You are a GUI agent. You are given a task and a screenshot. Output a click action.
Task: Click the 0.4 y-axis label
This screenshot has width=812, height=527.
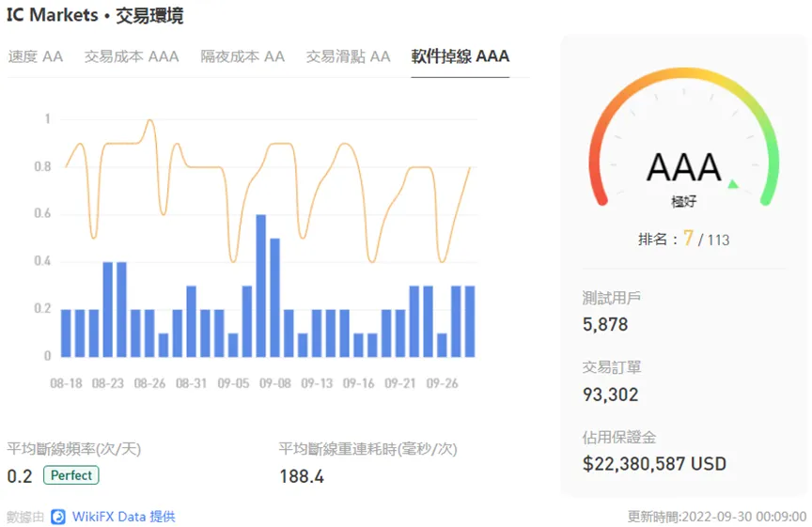42,261
